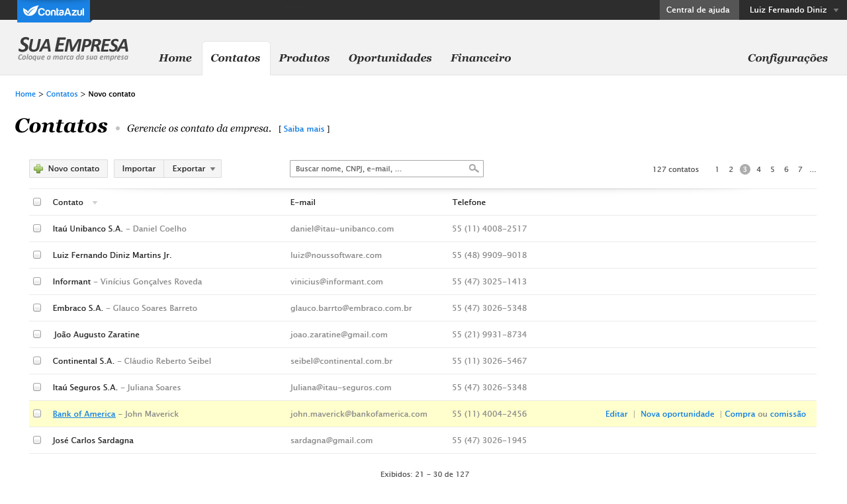
Task: Switch to the Produtos tab
Action: (x=304, y=58)
